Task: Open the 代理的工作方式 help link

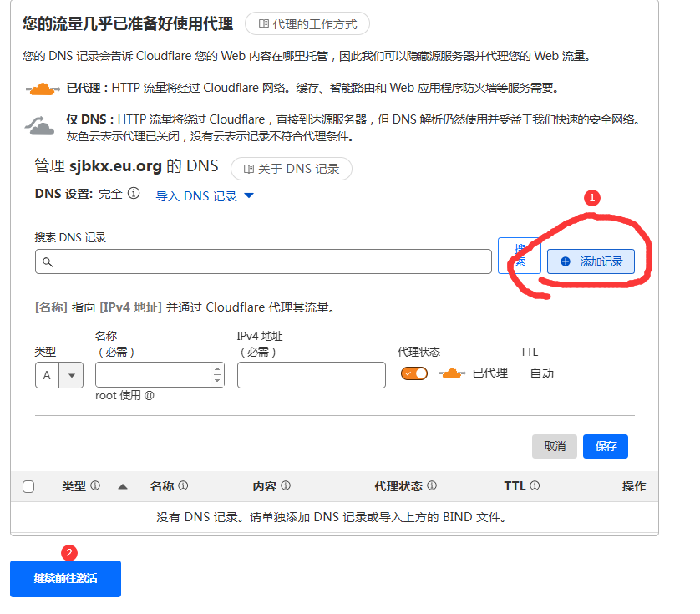Action: 307,24
